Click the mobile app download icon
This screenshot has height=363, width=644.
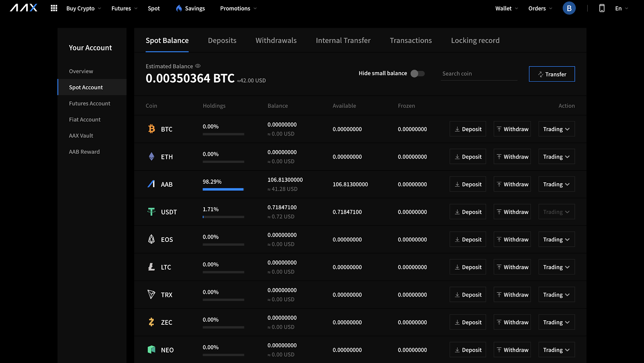602,8
